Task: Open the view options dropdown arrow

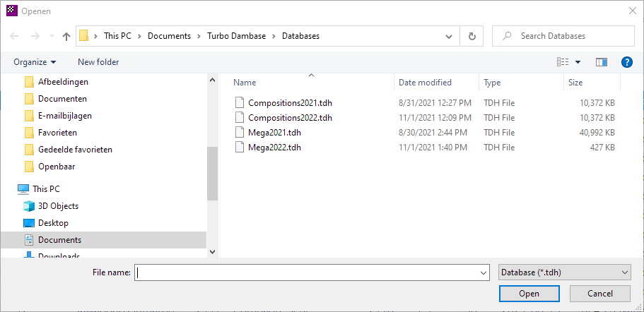Action: coord(578,62)
